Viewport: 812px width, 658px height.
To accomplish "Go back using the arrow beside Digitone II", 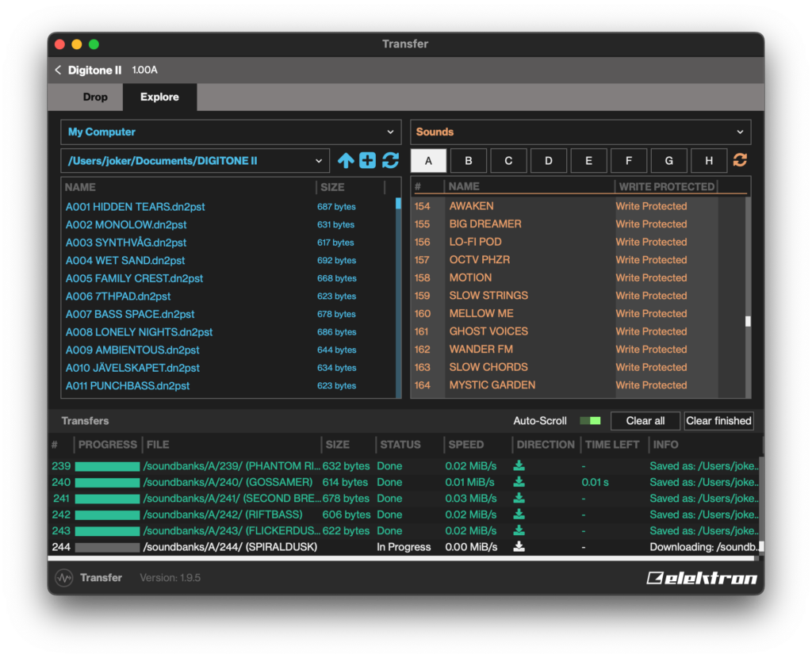I will coord(58,70).
